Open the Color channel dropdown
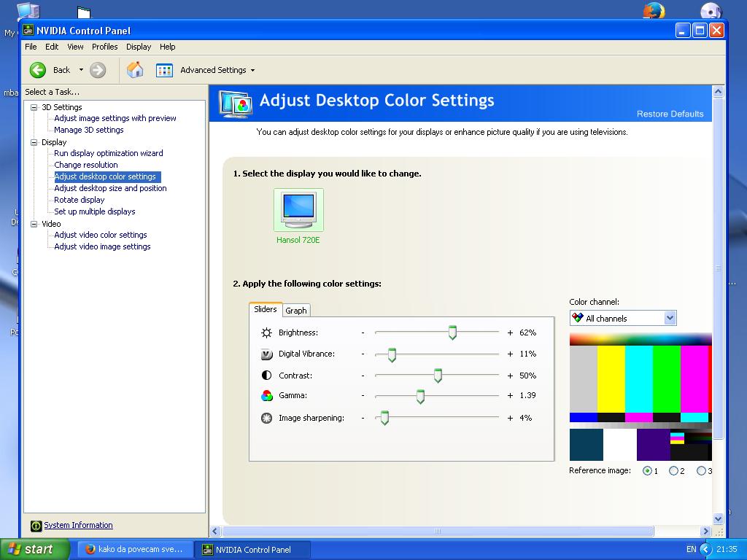 (x=623, y=318)
